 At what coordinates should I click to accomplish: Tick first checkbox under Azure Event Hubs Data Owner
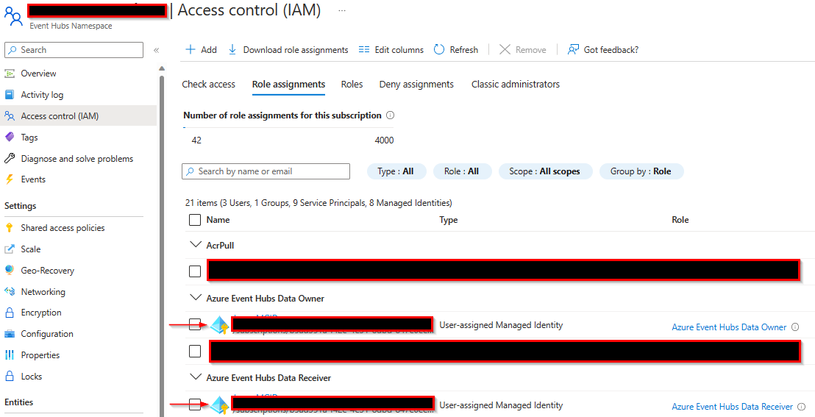click(x=195, y=325)
